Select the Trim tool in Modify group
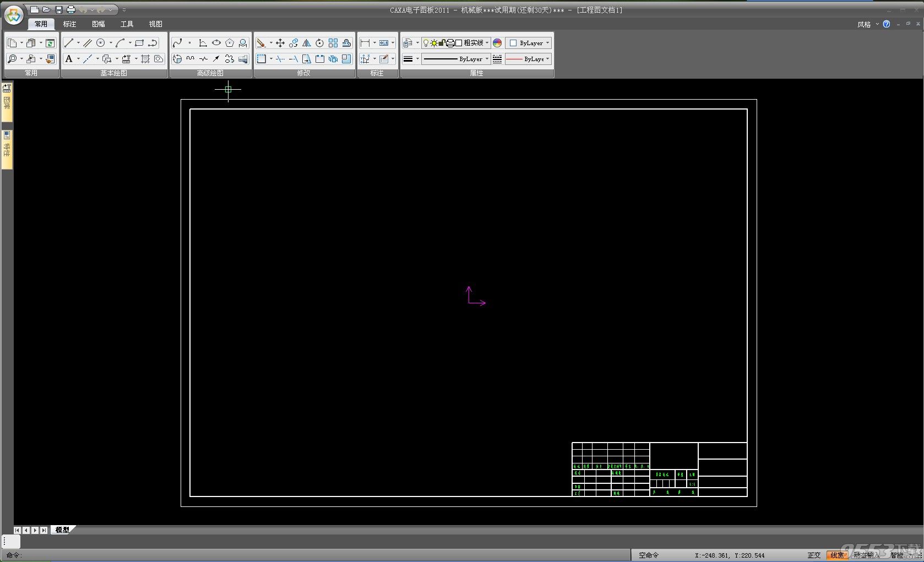Image resolution: width=924 pixels, height=562 pixels. tap(280, 59)
